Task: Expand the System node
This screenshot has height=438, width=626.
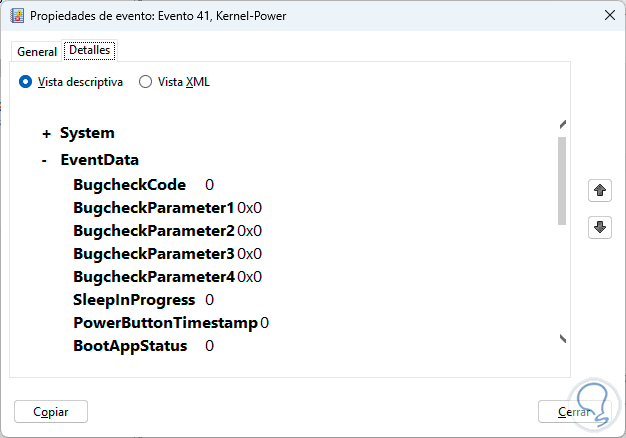Action: click(46, 133)
